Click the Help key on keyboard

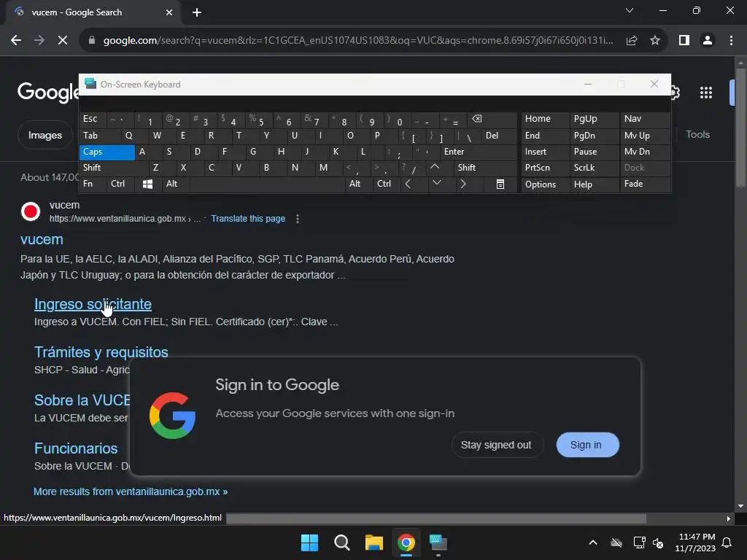(595, 184)
